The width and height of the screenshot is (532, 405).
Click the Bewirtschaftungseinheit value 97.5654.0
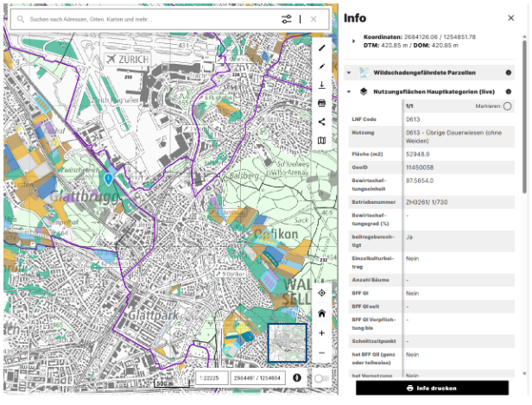coord(420,180)
